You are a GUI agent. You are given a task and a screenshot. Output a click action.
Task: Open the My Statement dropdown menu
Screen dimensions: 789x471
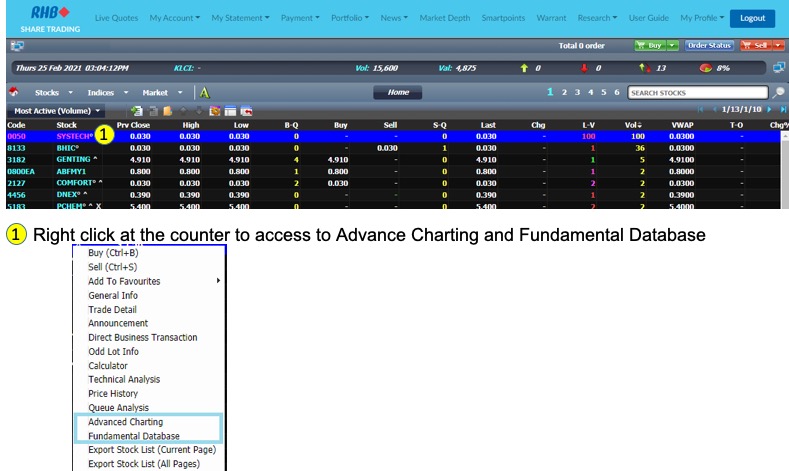(240, 18)
